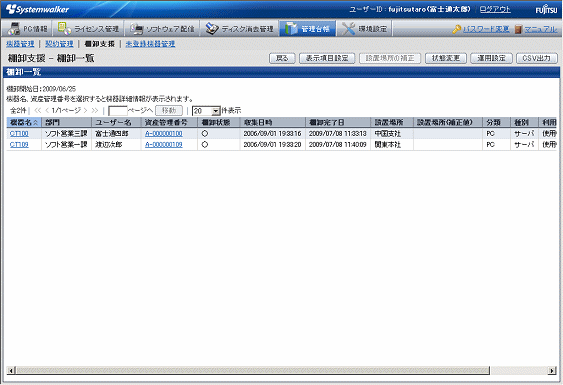Go to first page with << arrows
Viewport: 563px width, 385px height.
[38, 111]
